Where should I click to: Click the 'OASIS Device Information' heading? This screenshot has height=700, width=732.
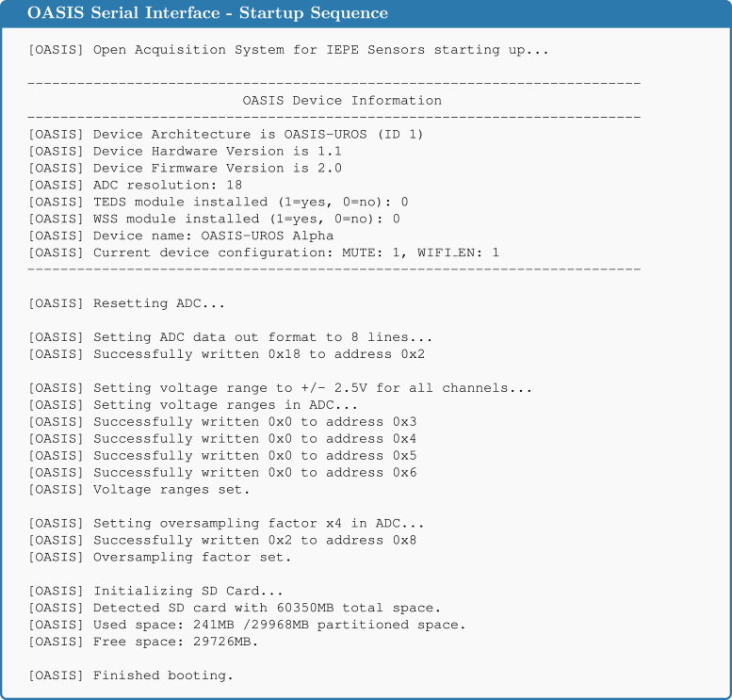point(342,101)
